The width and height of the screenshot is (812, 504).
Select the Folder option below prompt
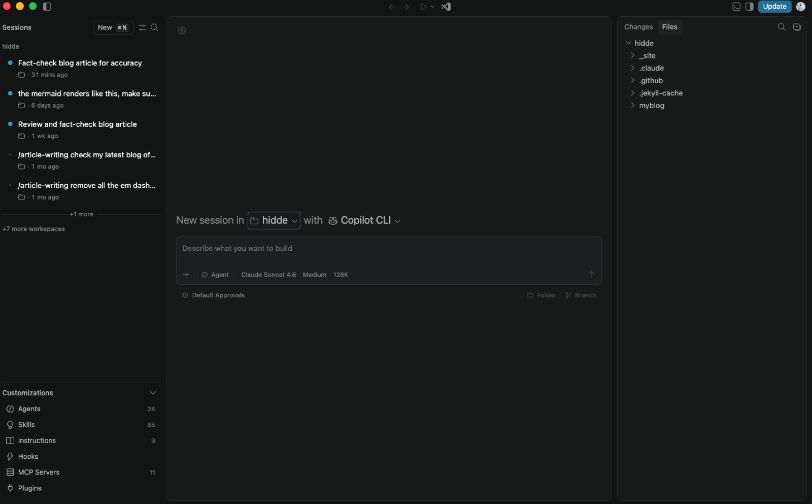[x=542, y=295]
